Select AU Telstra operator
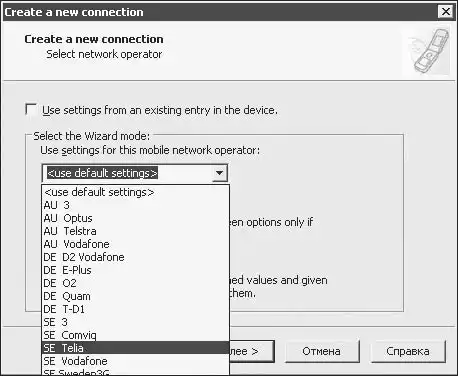Viewport: 458px width, 376px height. (x=135, y=231)
